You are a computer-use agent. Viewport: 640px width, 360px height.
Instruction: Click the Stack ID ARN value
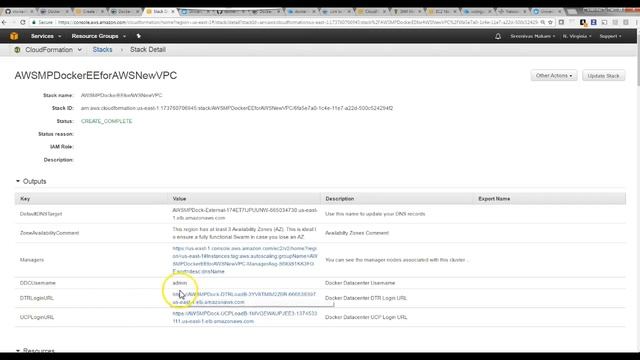237,108
